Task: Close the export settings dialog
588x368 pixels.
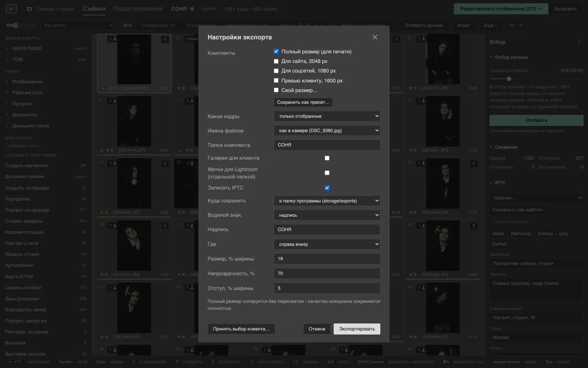Action: [375, 37]
